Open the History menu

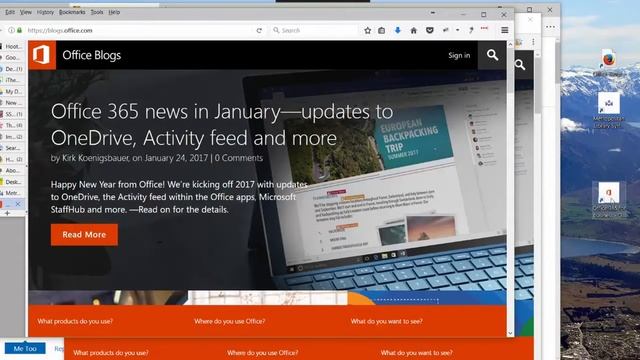pyautogui.click(x=45, y=12)
